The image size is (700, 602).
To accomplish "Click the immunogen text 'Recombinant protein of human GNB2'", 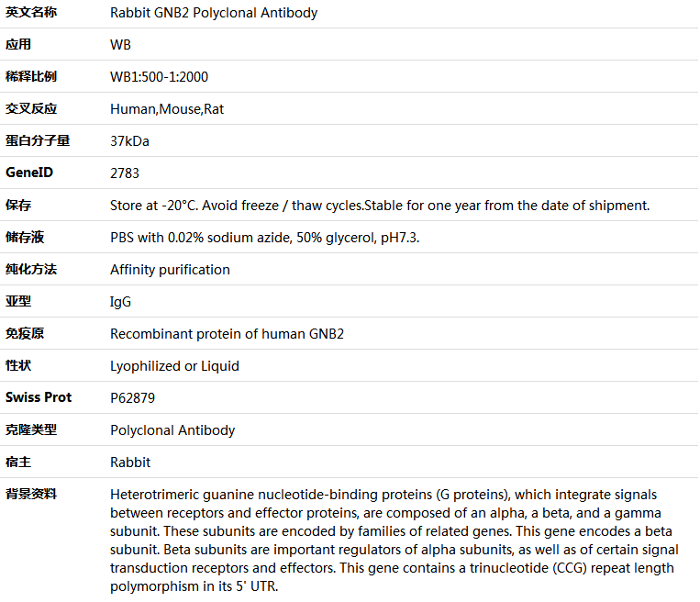I will click(x=227, y=334).
